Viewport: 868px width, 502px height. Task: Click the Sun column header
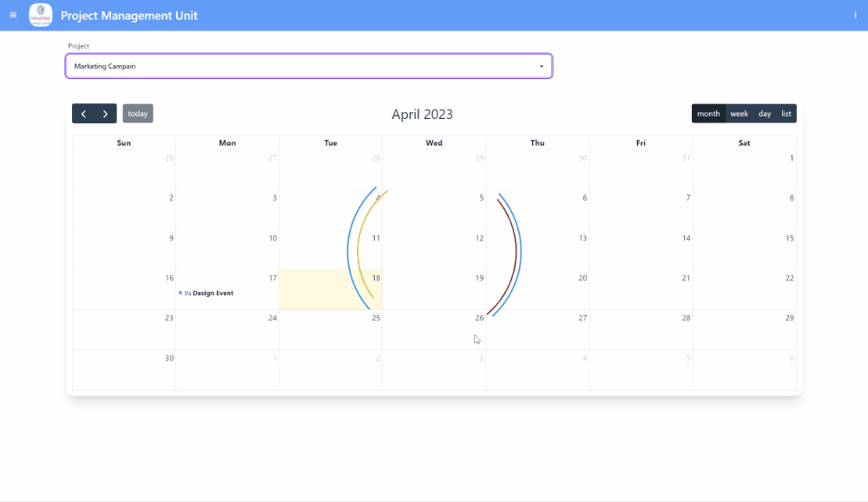point(124,142)
